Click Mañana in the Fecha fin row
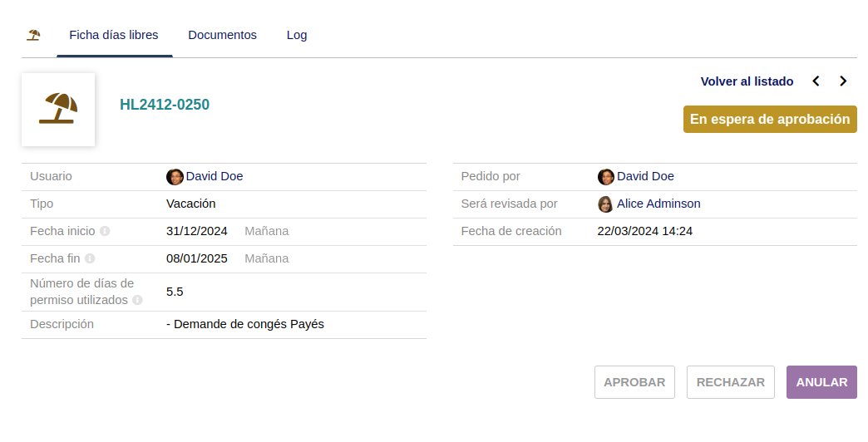868x442 pixels. [x=267, y=258]
